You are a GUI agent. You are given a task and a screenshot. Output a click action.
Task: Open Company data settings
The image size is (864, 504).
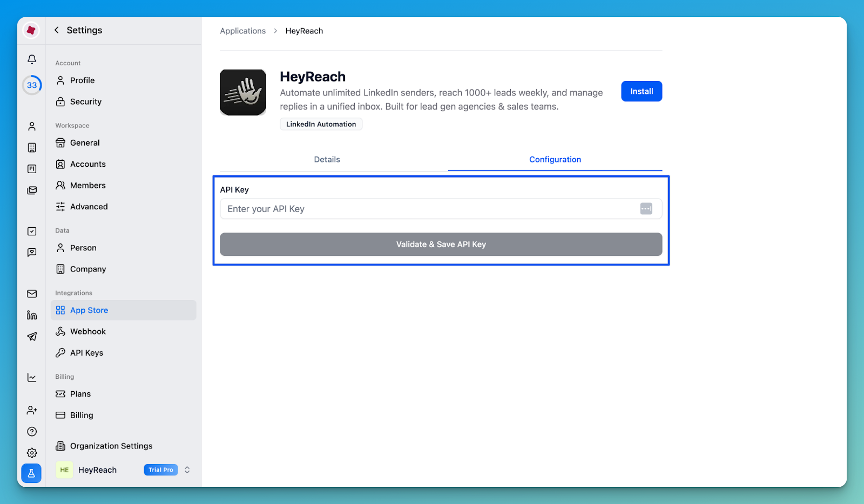pos(124,269)
